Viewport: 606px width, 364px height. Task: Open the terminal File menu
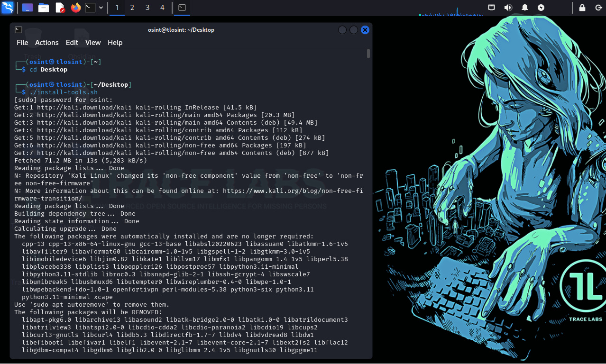[22, 43]
